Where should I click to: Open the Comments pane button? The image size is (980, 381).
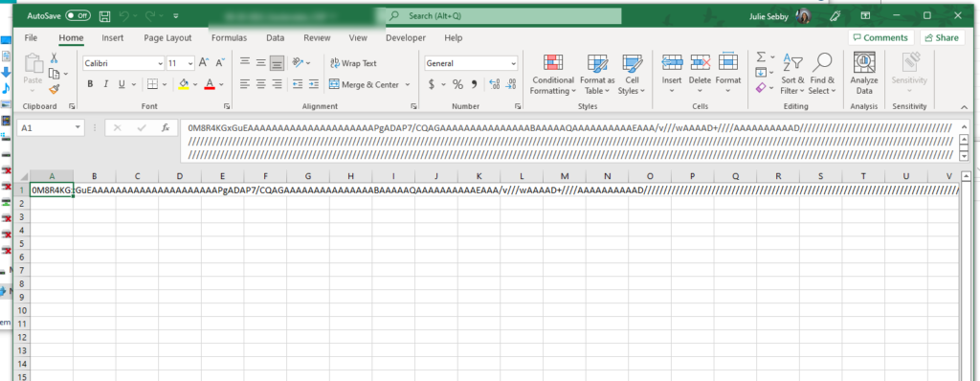[880, 37]
